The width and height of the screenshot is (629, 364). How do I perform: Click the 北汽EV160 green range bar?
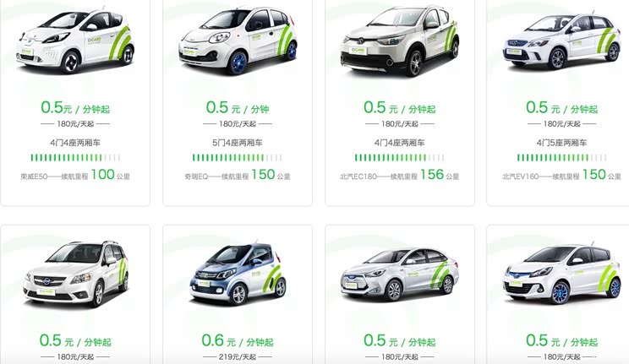[561, 158]
